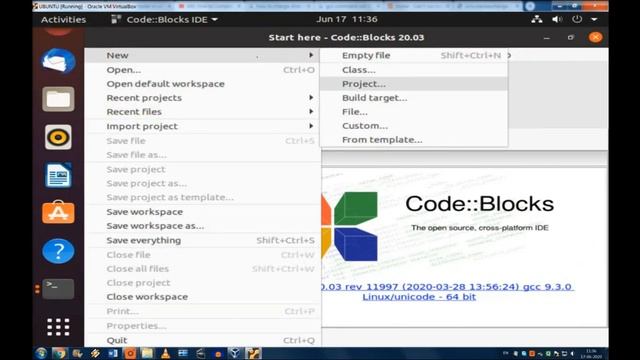This screenshot has width=640, height=360.
Task: Open the folder icon in Windows taskbar
Action: (x=147, y=353)
